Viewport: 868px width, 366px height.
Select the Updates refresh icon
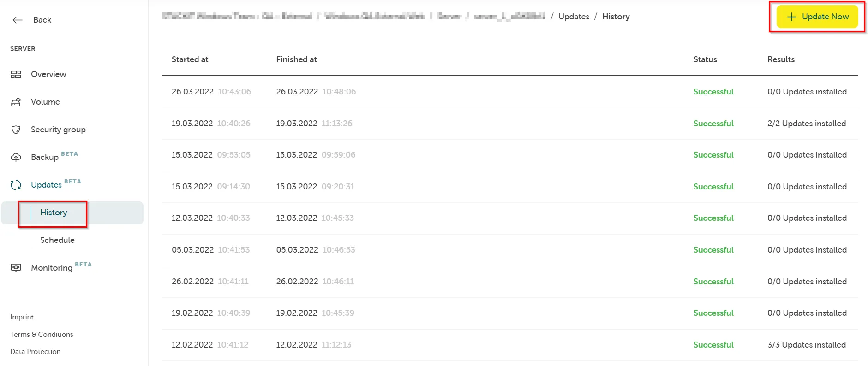[16, 185]
